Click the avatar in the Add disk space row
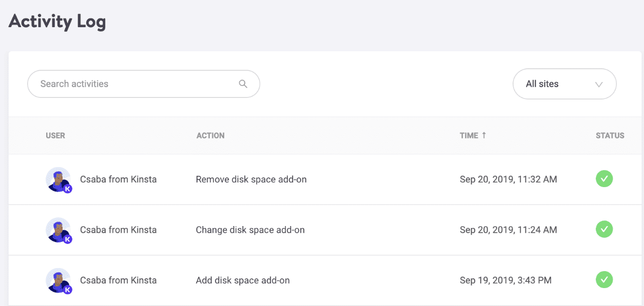Screen dimensions: 644x306 click(x=58, y=281)
